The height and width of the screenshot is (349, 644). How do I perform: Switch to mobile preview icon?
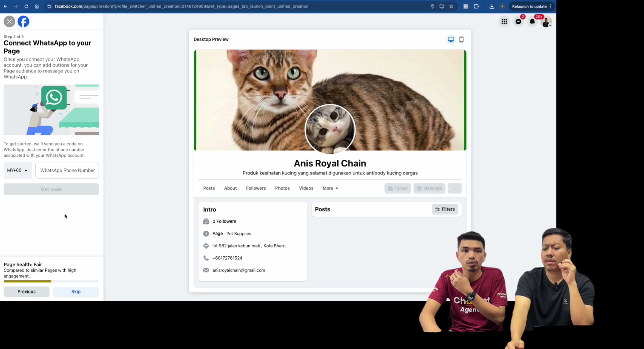(x=461, y=39)
